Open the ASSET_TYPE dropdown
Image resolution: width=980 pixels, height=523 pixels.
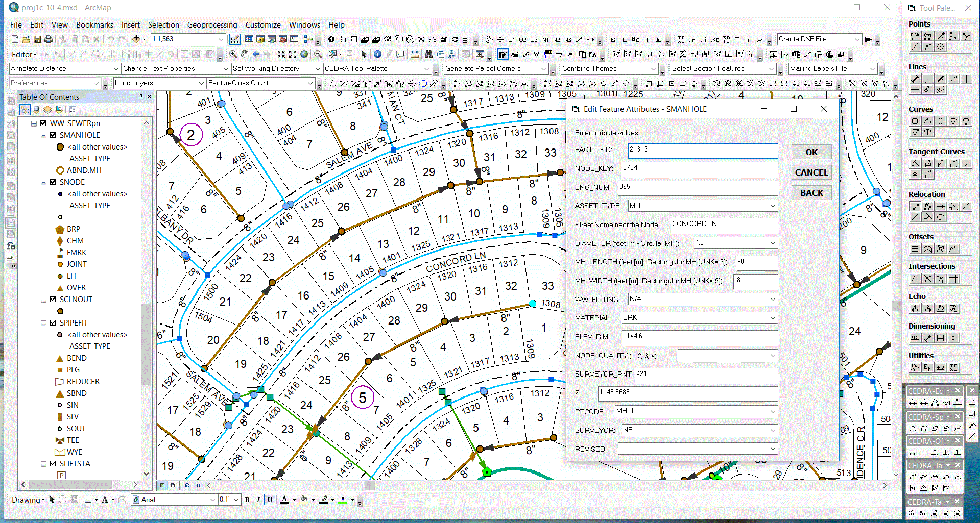pos(773,206)
